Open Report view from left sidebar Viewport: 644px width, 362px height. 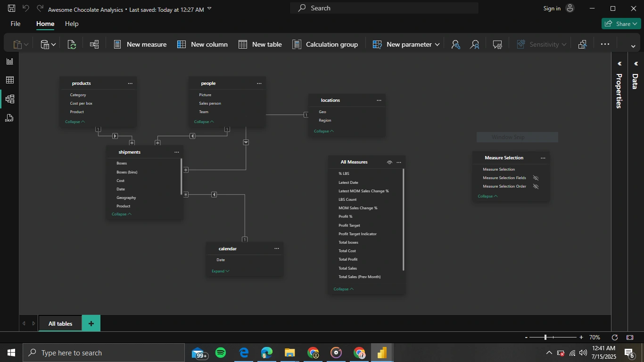[x=10, y=61]
